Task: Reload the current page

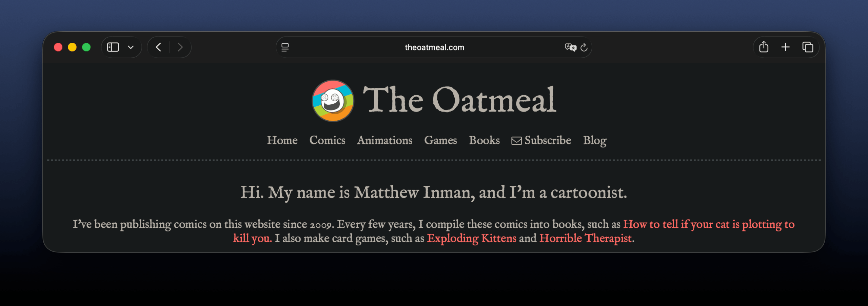Action: click(584, 47)
